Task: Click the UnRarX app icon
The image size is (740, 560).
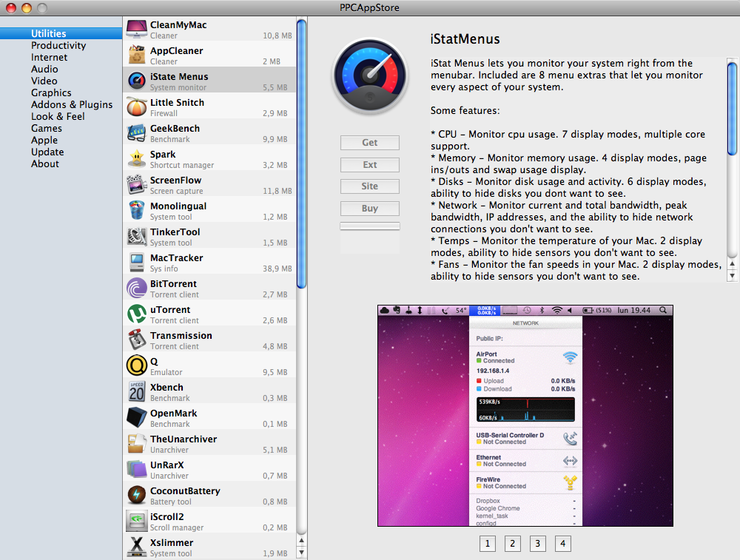Action: [x=137, y=470]
